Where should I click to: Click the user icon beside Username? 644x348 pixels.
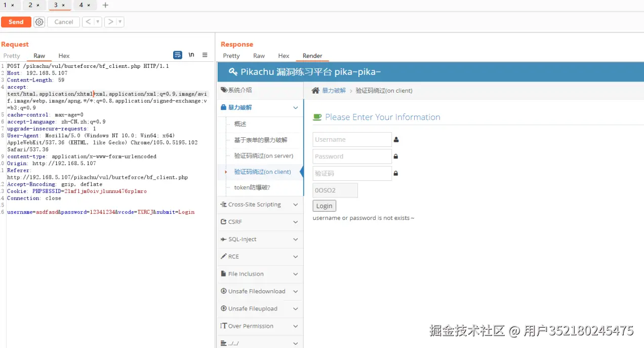(x=396, y=140)
